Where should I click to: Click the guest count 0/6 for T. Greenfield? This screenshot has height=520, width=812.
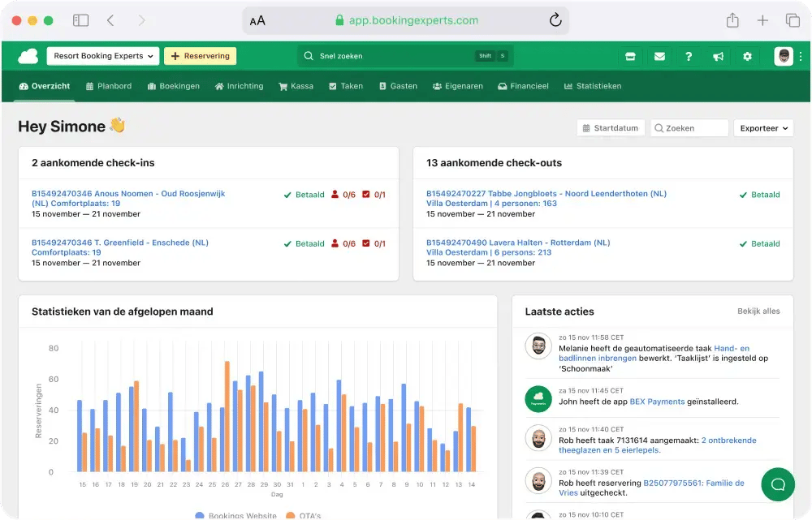[x=343, y=243]
